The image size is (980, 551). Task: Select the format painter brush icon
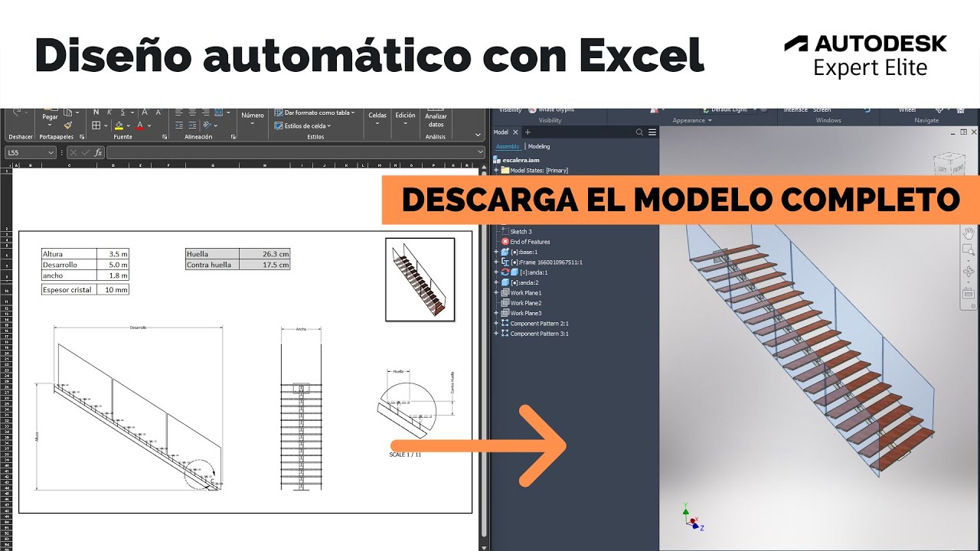point(67,126)
